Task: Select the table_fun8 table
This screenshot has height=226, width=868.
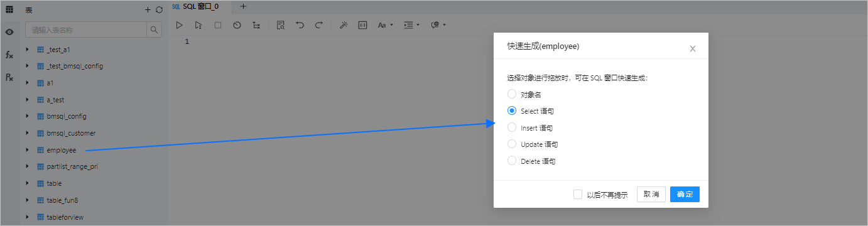Action: click(62, 200)
